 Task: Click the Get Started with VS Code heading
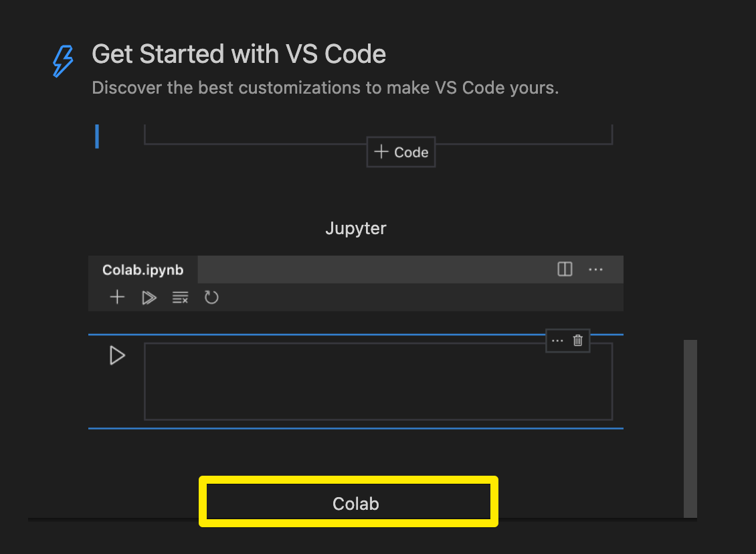pos(239,54)
